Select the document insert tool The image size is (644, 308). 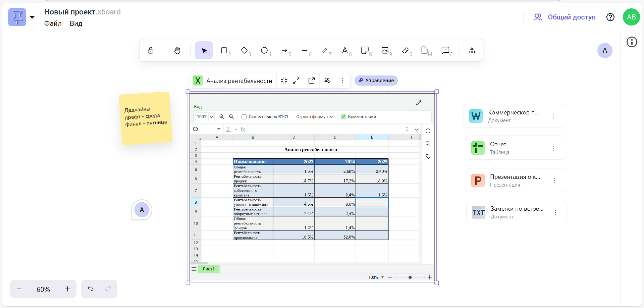tap(425, 50)
